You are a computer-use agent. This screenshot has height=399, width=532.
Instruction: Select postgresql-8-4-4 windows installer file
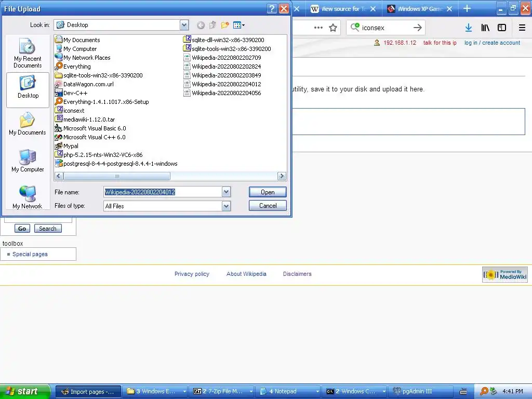click(116, 164)
